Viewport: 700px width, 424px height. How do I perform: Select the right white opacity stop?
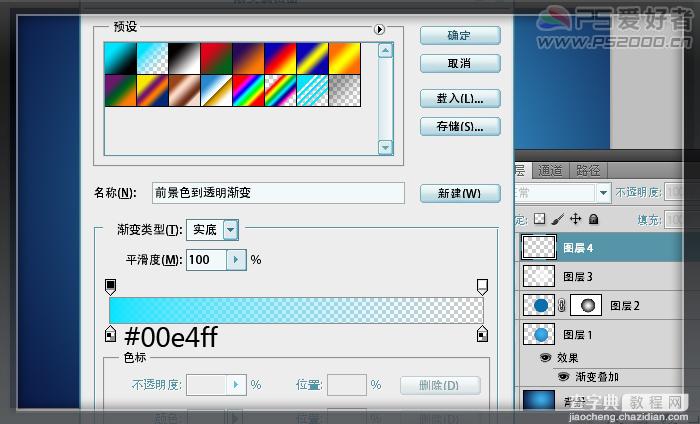[x=482, y=287]
